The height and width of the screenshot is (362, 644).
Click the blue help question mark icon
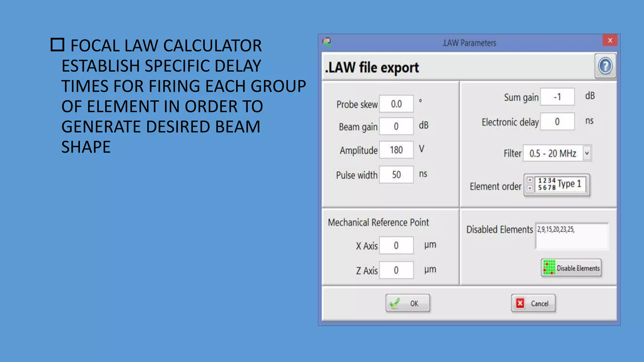click(605, 66)
